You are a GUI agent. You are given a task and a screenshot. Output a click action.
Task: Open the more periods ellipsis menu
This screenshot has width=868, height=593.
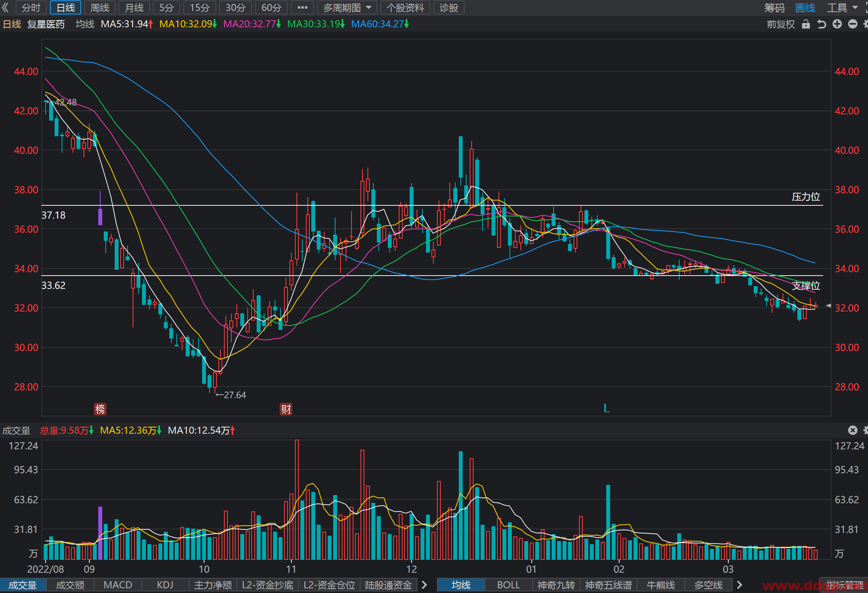pos(302,7)
